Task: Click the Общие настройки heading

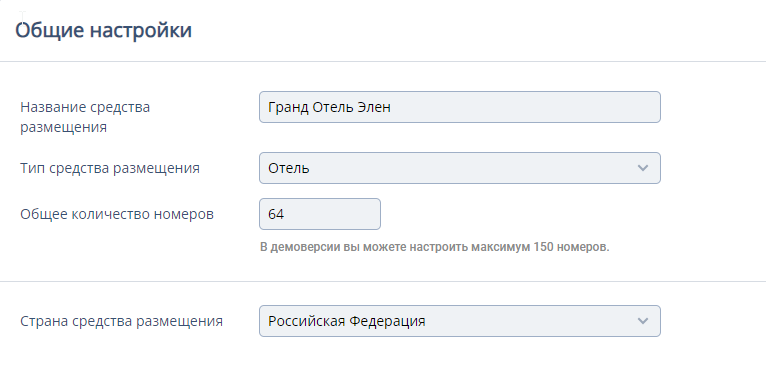Action: pos(104,30)
